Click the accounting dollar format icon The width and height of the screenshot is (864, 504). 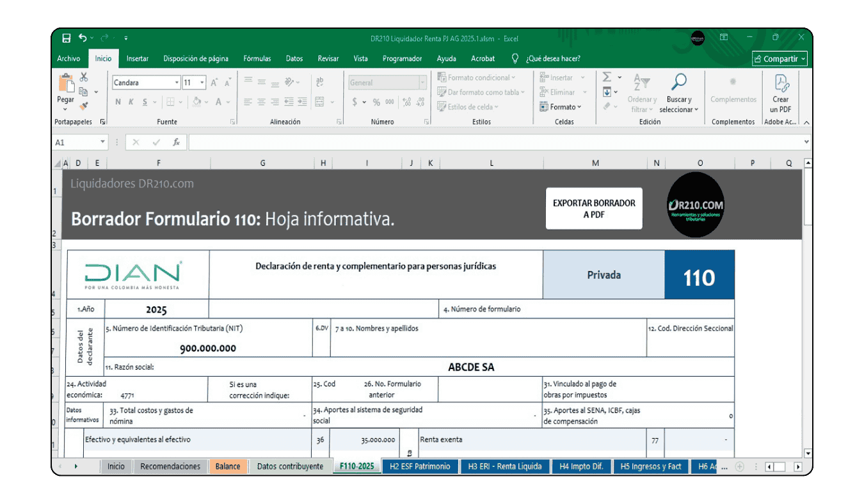click(x=355, y=102)
